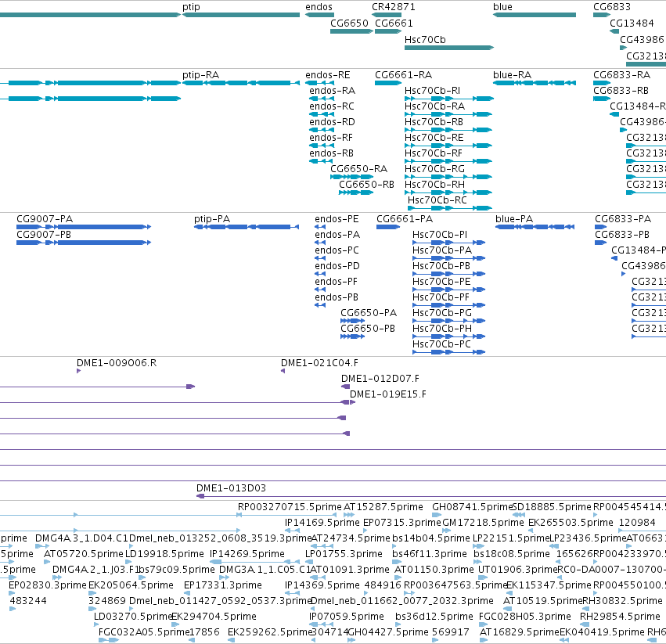Screen dimensions: 666x644
Task: Select the Hsc70Cb-RB transcript label
Action: (x=434, y=122)
